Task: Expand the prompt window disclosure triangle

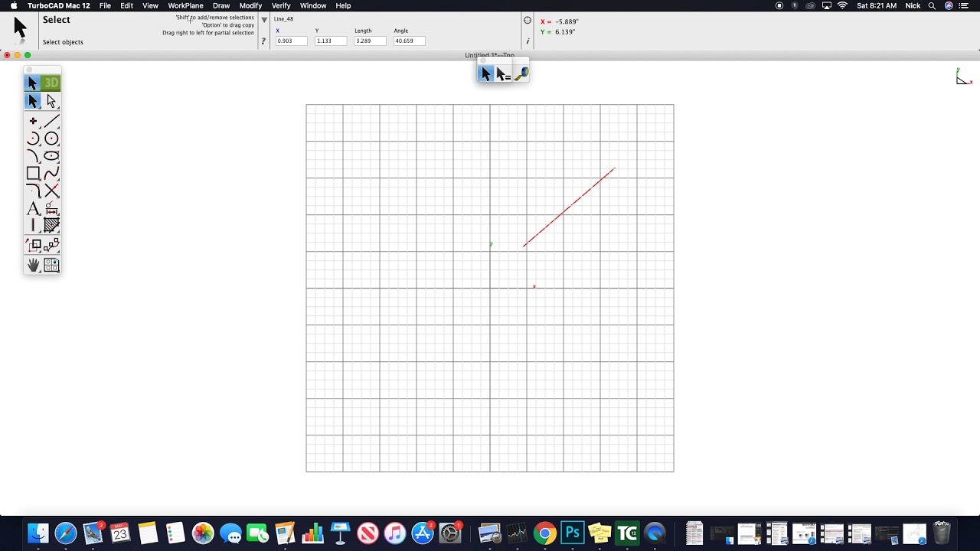Action: pos(264,20)
